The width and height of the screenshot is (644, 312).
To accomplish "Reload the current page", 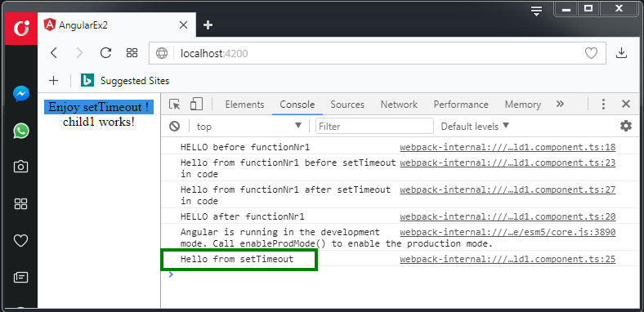I will pyautogui.click(x=106, y=53).
